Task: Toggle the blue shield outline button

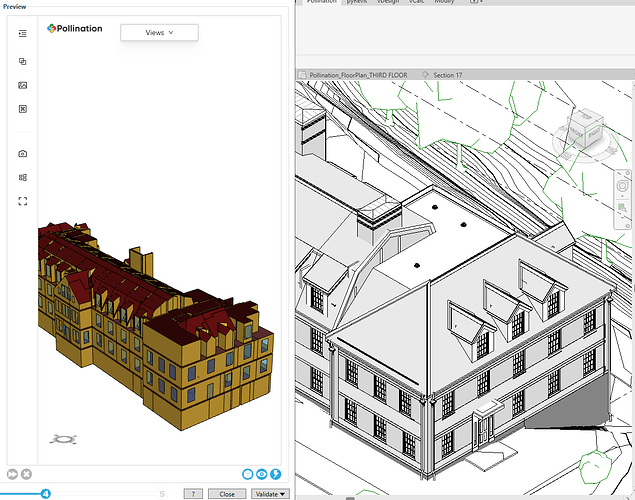Action: (247, 474)
